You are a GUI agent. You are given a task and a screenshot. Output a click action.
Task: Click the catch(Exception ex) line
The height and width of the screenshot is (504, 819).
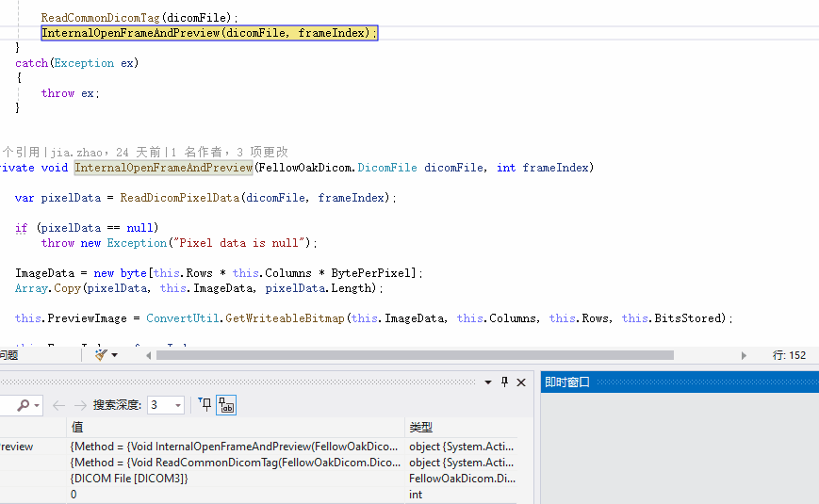pos(76,63)
